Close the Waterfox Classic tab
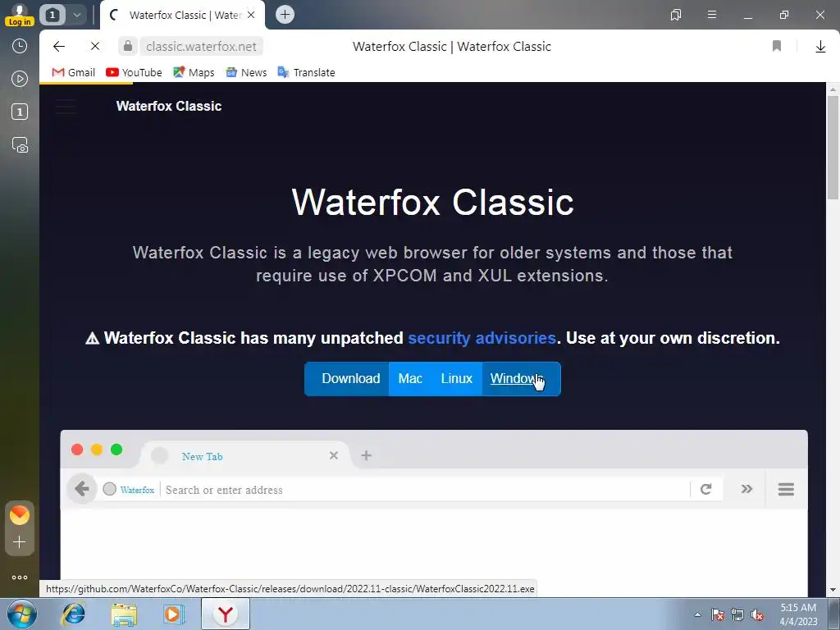The image size is (840, 630). point(251,15)
